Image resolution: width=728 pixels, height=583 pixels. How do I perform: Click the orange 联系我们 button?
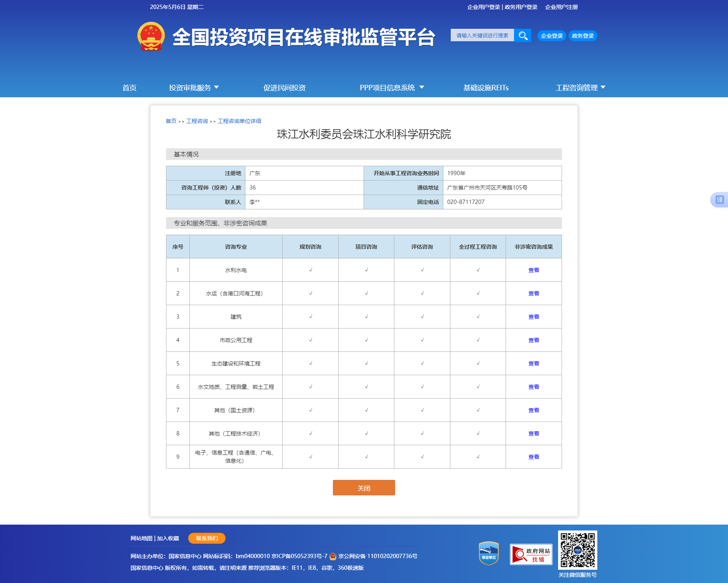[206, 538]
